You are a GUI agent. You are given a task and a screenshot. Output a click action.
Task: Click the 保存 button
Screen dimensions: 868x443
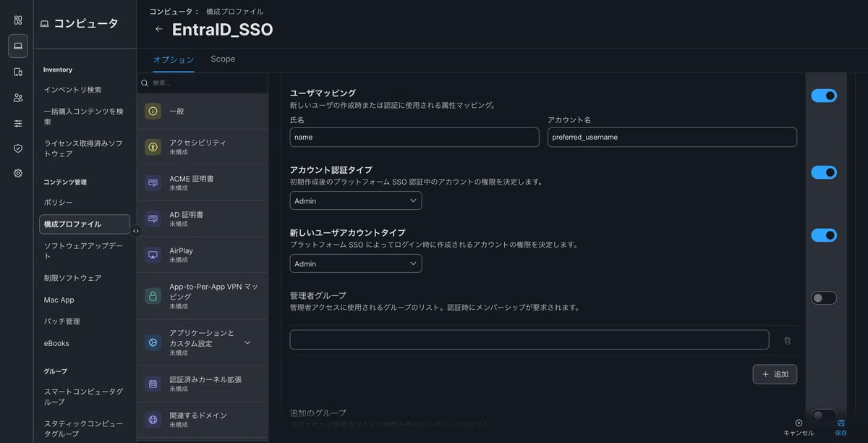841,427
